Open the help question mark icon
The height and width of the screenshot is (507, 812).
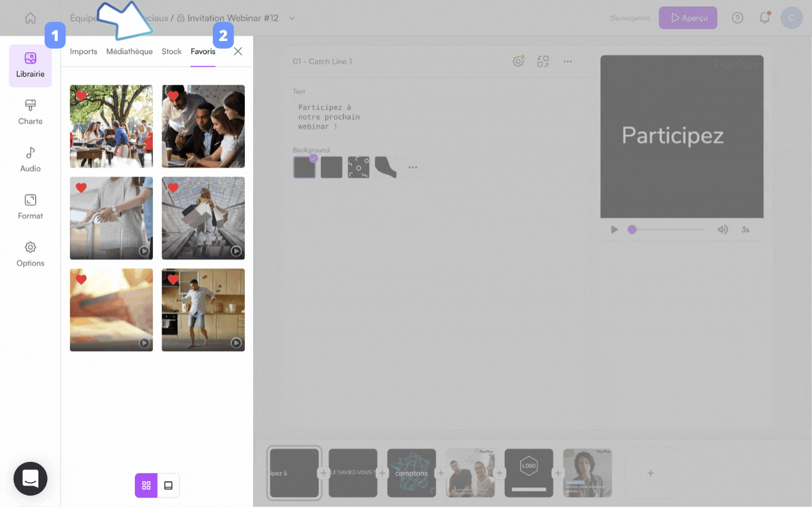tap(738, 18)
